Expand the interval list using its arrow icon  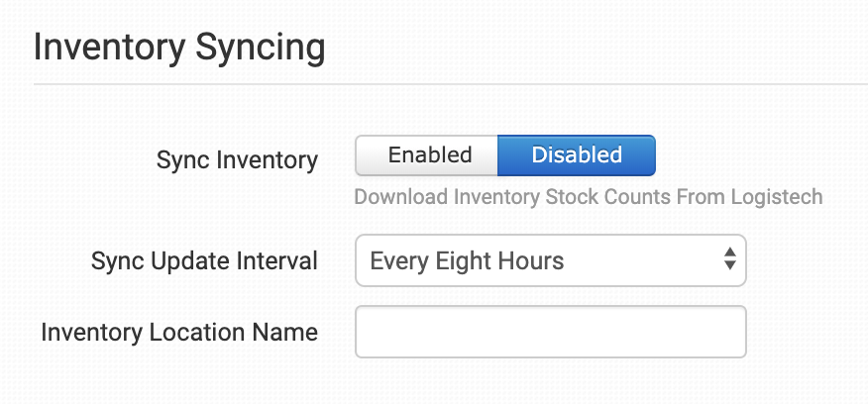coord(730,261)
